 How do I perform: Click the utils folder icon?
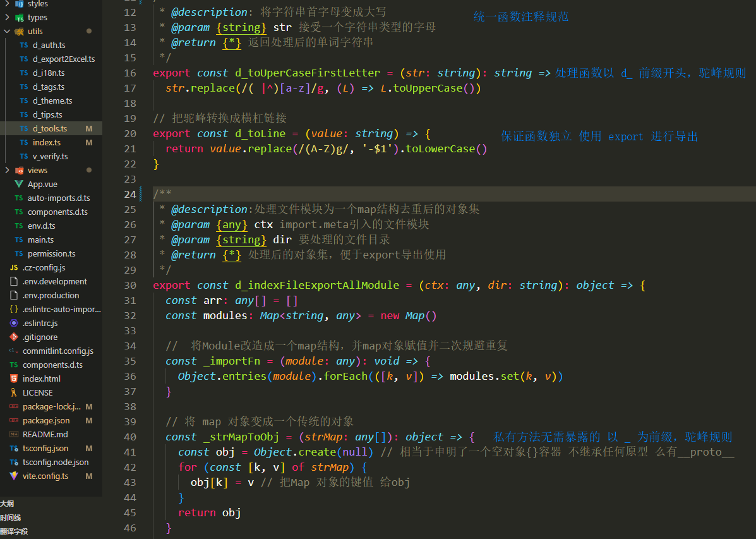point(20,32)
